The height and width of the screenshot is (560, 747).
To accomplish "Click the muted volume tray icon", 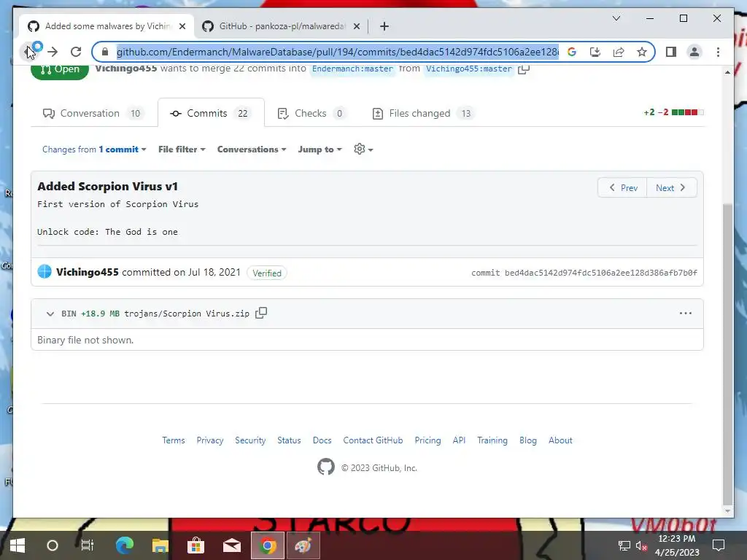I will tap(641, 545).
